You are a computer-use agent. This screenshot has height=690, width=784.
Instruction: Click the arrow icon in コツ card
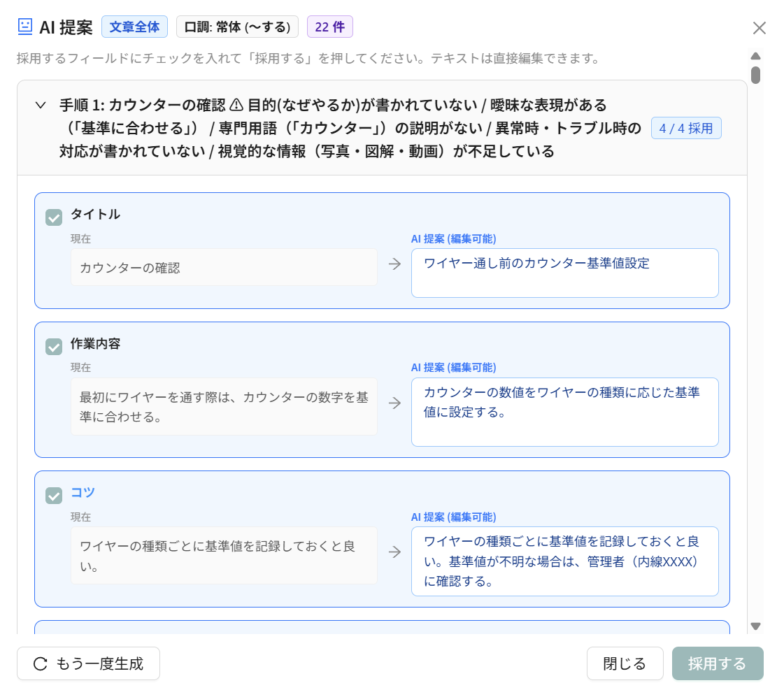pos(394,552)
